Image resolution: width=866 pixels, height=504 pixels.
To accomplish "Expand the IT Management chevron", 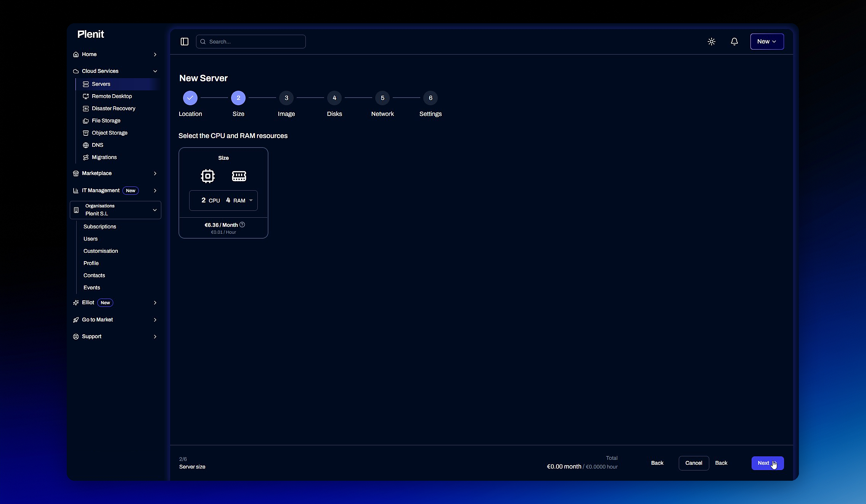I will [x=155, y=191].
